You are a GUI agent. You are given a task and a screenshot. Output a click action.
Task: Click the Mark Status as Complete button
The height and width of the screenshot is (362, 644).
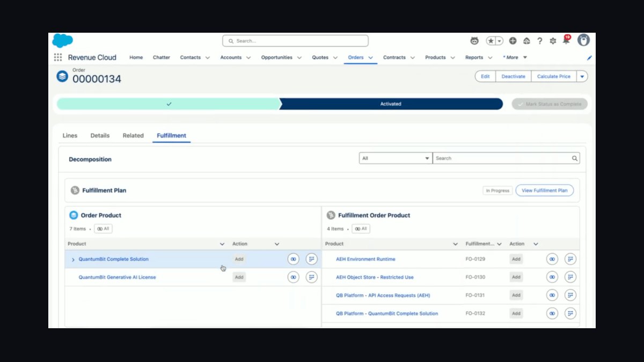(550, 104)
